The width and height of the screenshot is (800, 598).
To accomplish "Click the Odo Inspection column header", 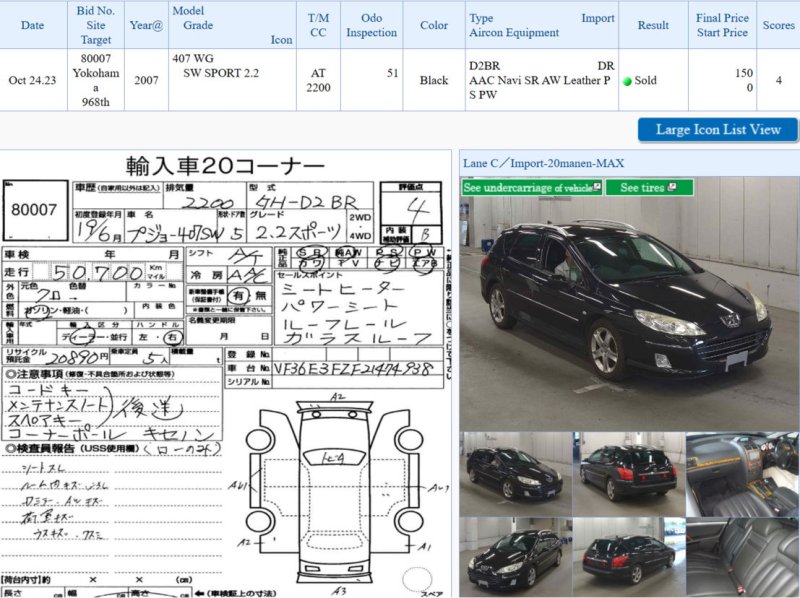I will 371,25.
